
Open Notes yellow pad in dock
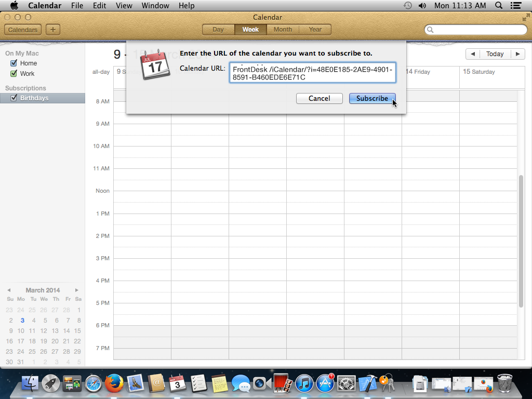tap(220, 383)
